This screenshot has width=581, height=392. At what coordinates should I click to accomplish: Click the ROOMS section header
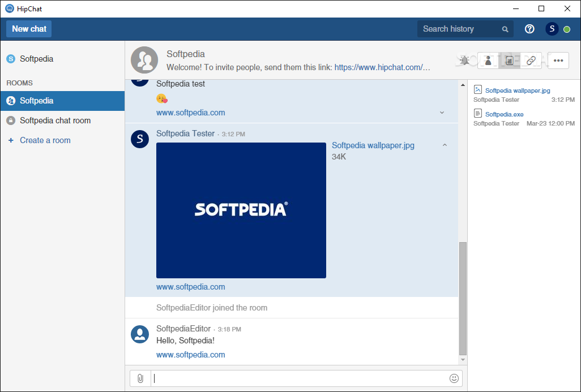click(20, 83)
